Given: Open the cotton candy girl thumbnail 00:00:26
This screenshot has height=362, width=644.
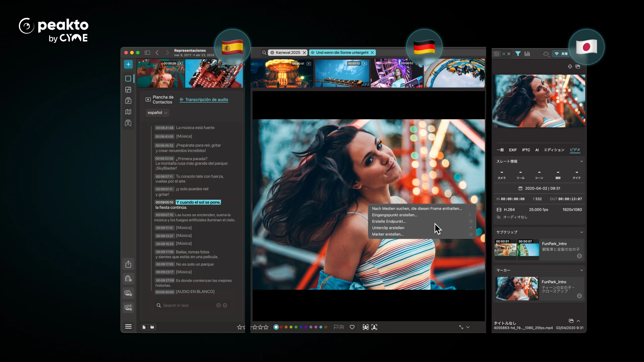Looking at the screenshot, I should [161, 73].
